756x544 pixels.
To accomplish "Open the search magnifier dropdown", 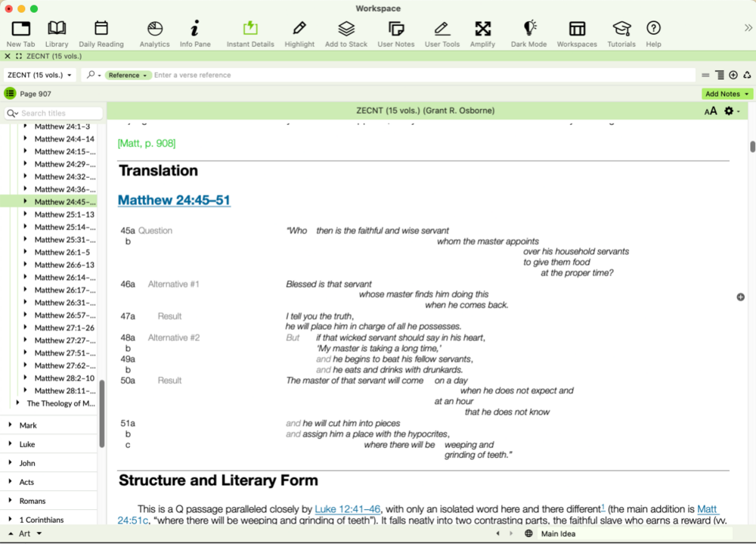I will tap(94, 75).
